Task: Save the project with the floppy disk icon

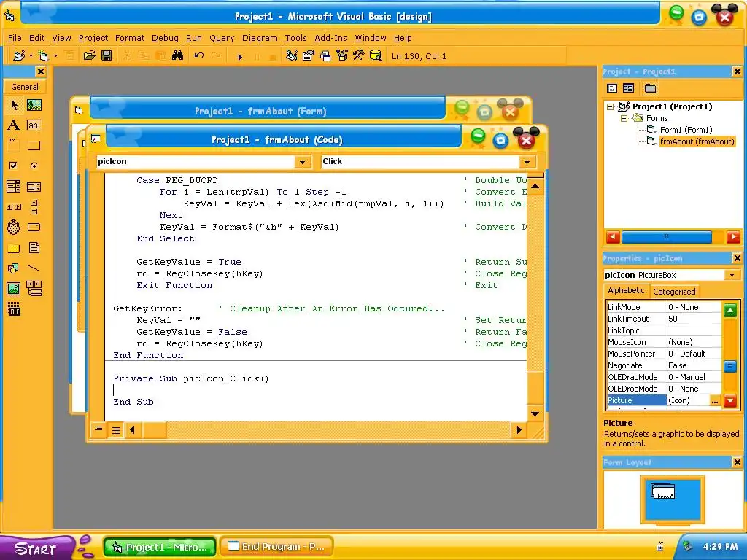Action: click(x=107, y=55)
